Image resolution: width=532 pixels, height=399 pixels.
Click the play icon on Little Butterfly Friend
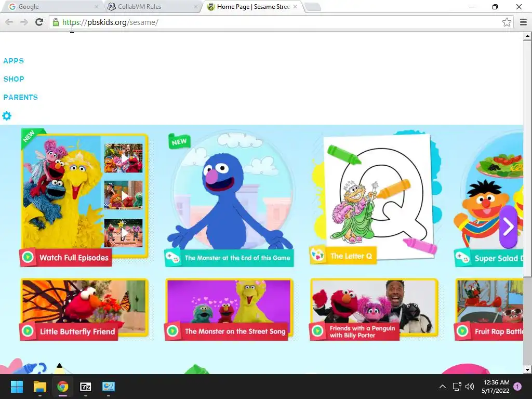pyautogui.click(x=28, y=331)
